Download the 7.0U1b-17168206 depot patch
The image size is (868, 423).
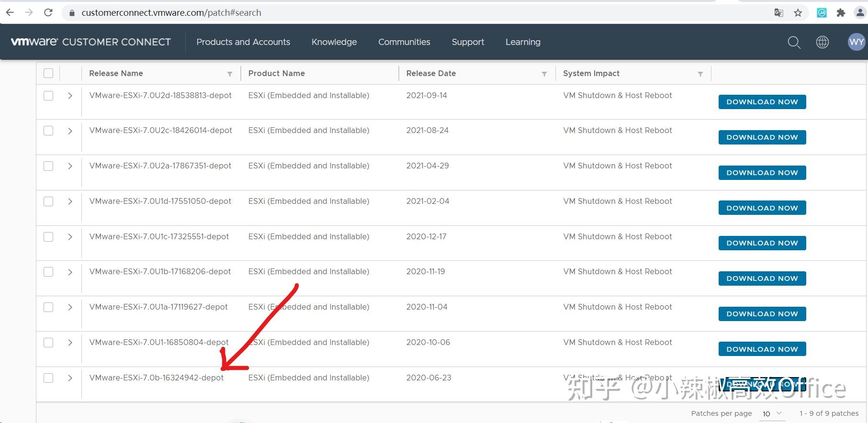click(x=762, y=278)
